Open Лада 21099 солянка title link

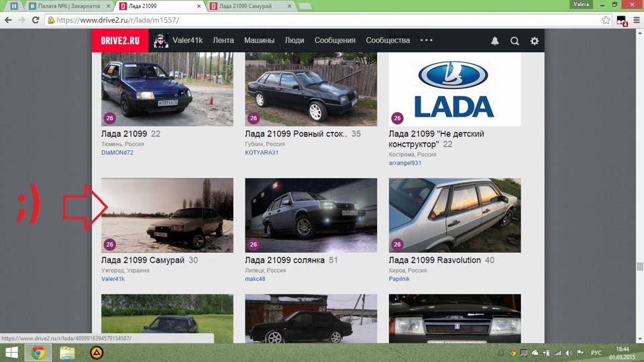pyautogui.click(x=284, y=260)
